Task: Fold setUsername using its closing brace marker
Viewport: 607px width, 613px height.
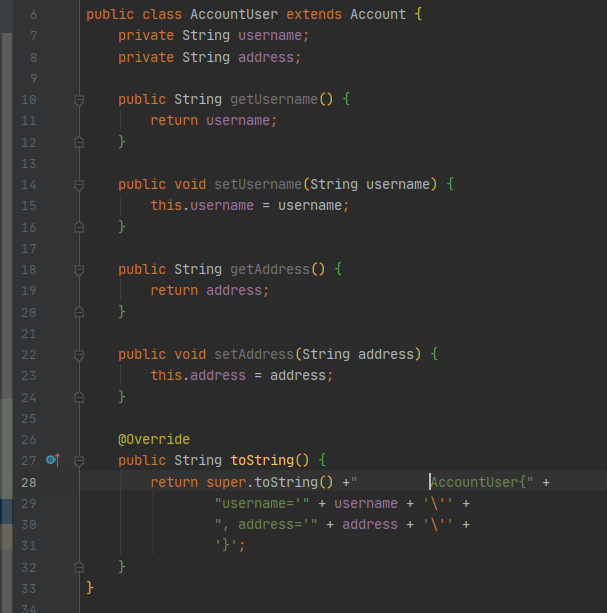Action: [x=79, y=227]
